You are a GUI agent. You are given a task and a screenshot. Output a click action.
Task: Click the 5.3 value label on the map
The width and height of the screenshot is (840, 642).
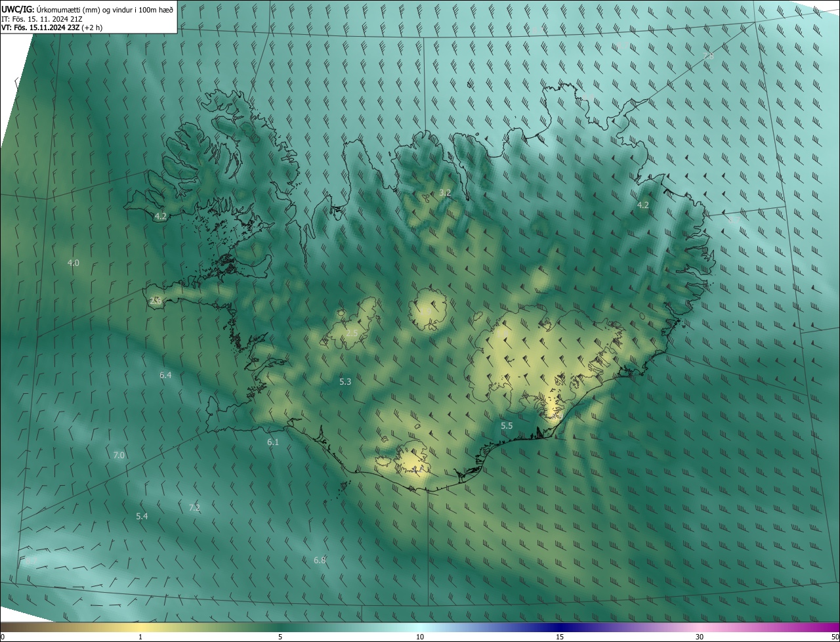click(x=345, y=381)
